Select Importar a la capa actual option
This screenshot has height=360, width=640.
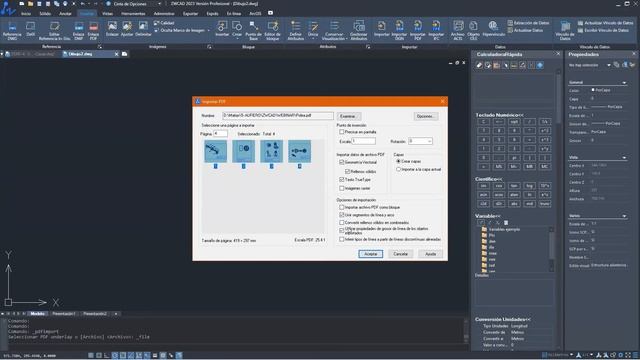pyautogui.click(x=398, y=169)
